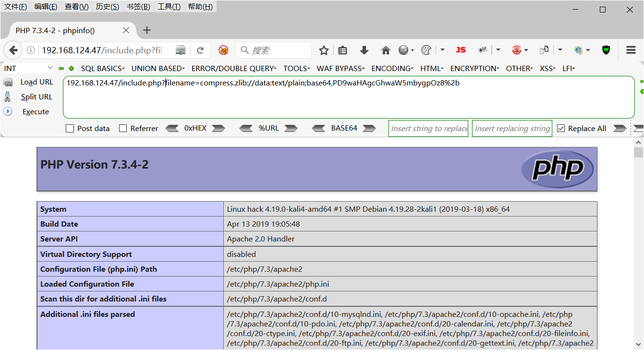Click the red blocked-script addon icon
The image size is (644, 350).
coord(223,50)
